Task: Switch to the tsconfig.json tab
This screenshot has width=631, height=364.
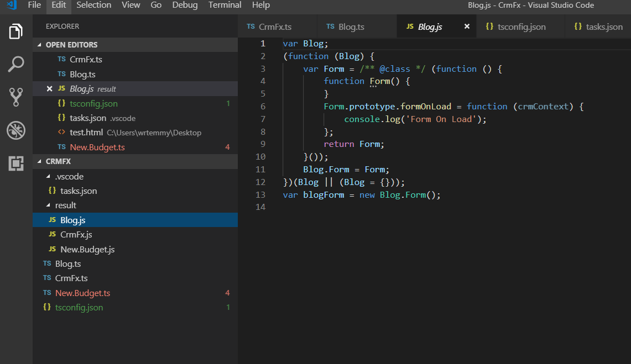Action: (x=521, y=27)
